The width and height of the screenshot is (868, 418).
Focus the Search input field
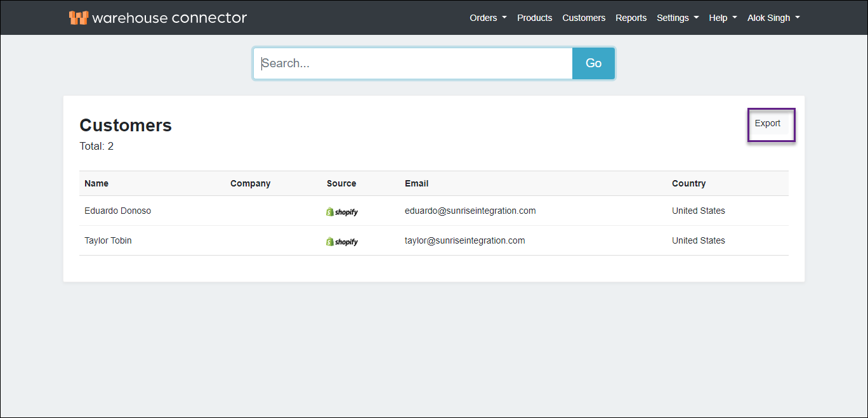pyautogui.click(x=412, y=63)
